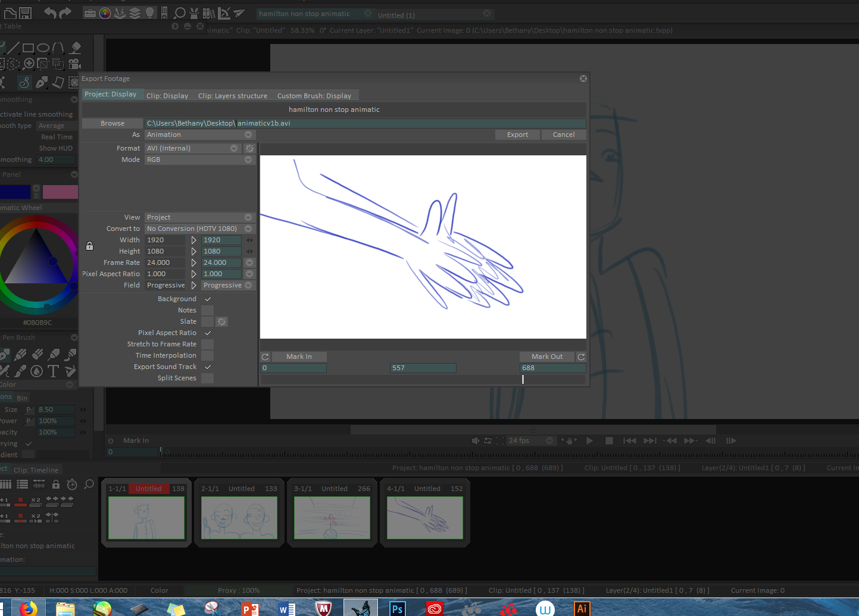Image resolution: width=859 pixels, height=616 pixels.
Task: Select the Text tool in Pen Brush panel
Action: coord(53,371)
